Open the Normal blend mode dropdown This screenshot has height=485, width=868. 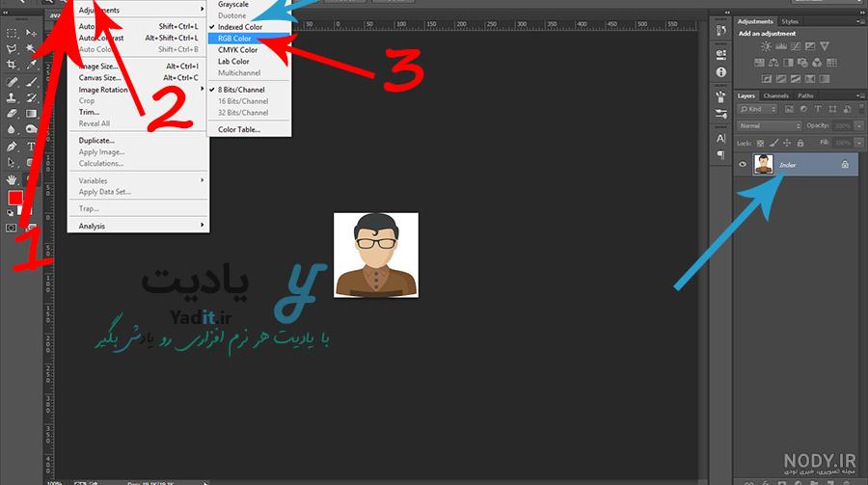[x=769, y=125]
